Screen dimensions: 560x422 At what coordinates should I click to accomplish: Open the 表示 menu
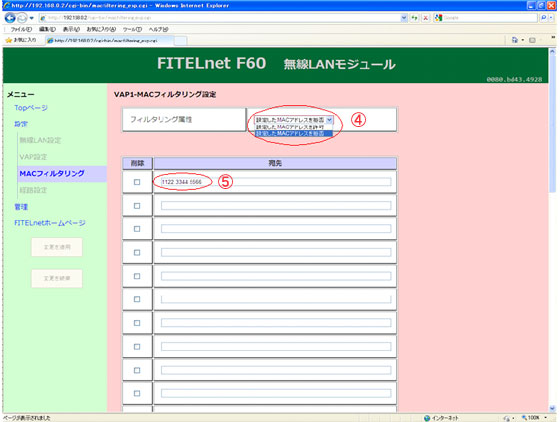click(71, 29)
